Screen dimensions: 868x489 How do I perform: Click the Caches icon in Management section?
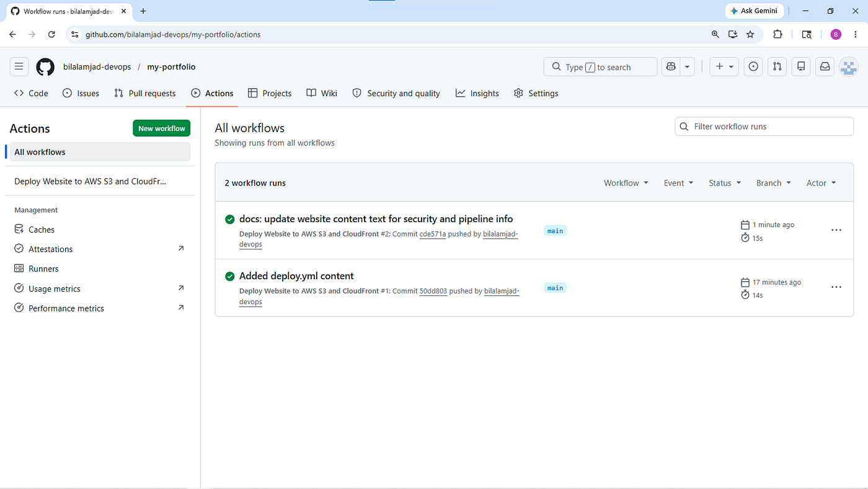click(x=19, y=230)
